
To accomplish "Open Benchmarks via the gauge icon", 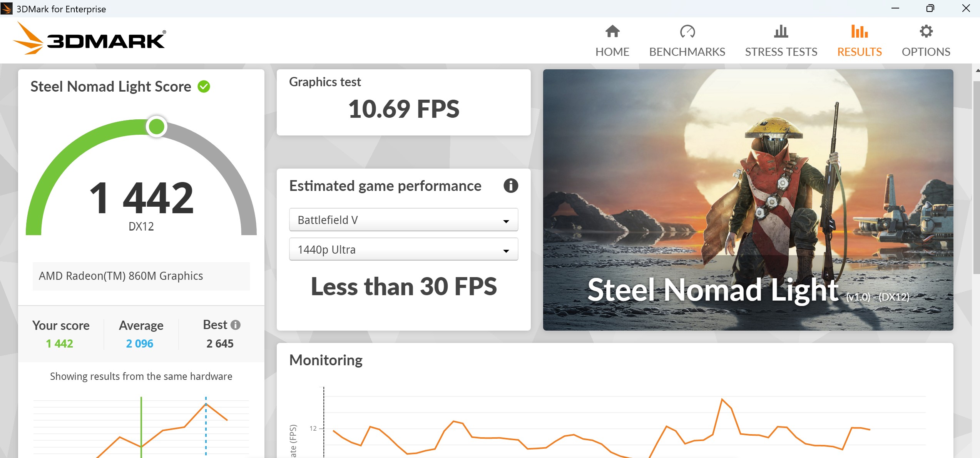I will [687, 32].
